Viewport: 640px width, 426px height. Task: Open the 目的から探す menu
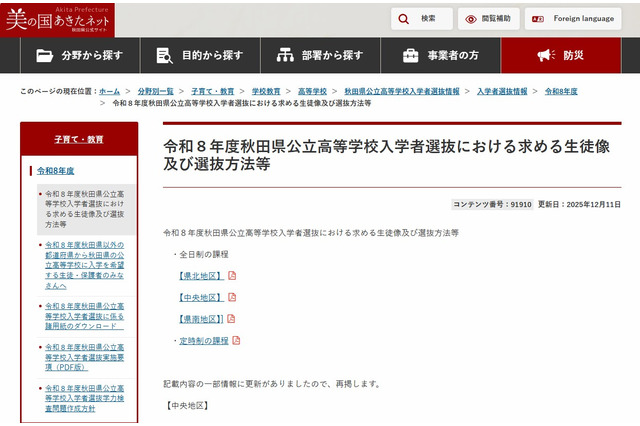200,55
